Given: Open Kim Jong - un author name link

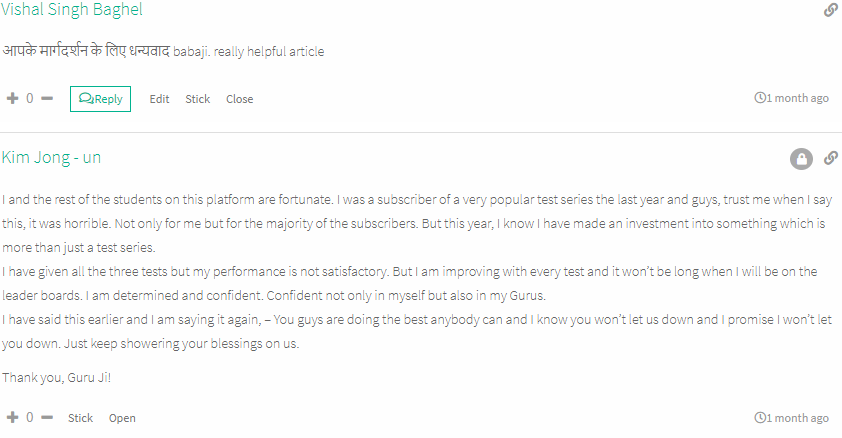Looking at the screenshot, I should point(51,157).
